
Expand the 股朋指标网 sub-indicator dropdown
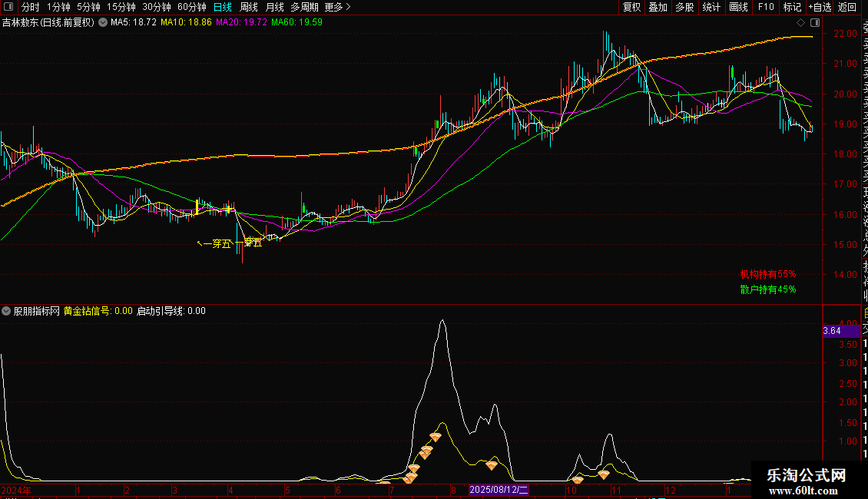pos(7,311)
